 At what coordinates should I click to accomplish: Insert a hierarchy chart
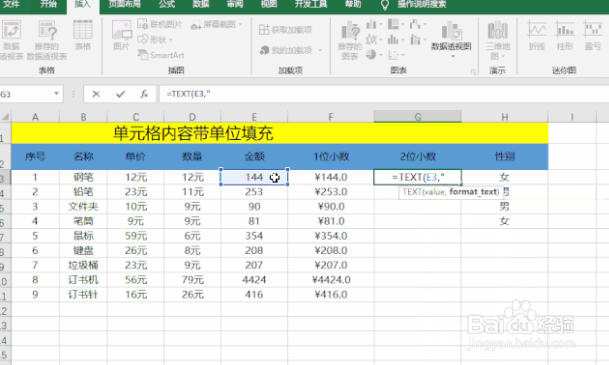pyautogui.click(x=395, y=25)
